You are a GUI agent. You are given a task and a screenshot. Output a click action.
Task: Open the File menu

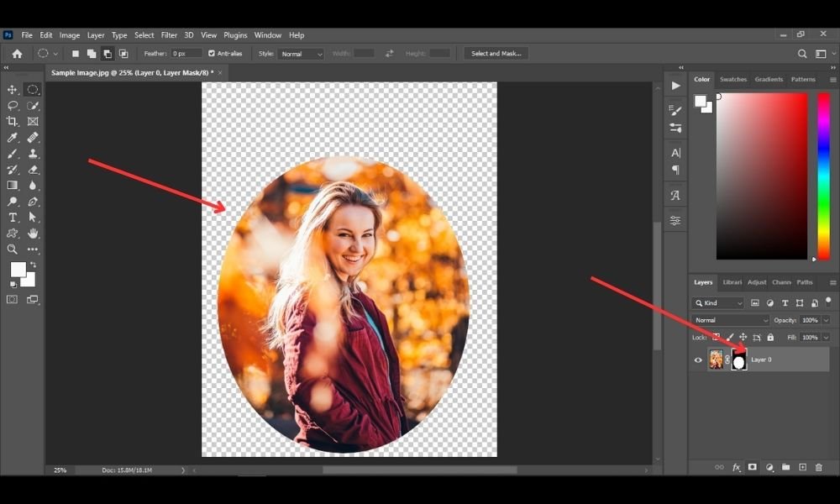point(27,35)
